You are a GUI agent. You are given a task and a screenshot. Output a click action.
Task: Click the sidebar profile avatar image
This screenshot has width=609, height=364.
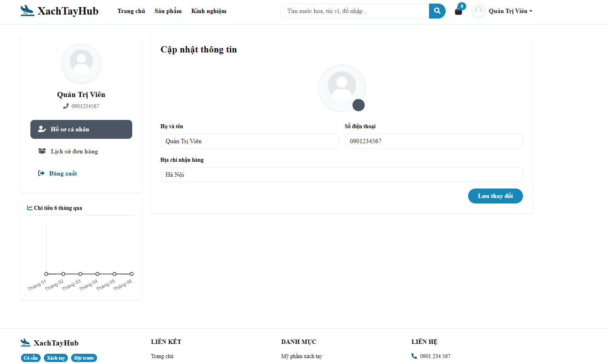(81, 63)
